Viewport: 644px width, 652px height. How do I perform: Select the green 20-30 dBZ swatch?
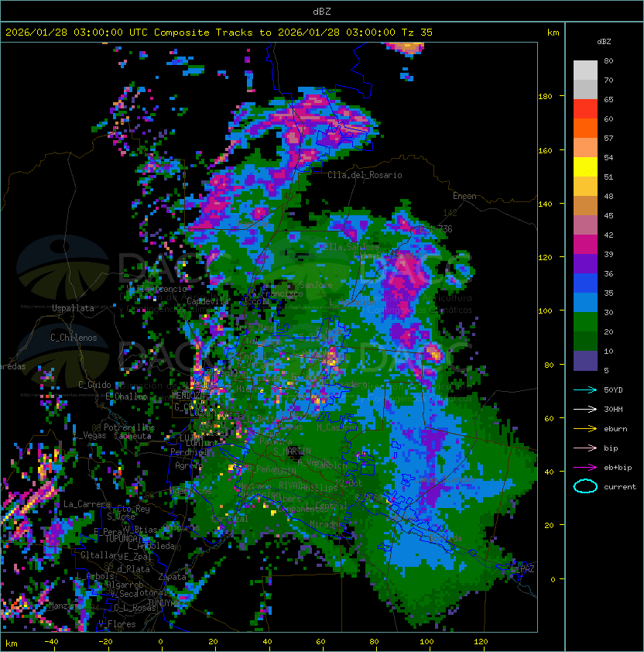point(585,322)
